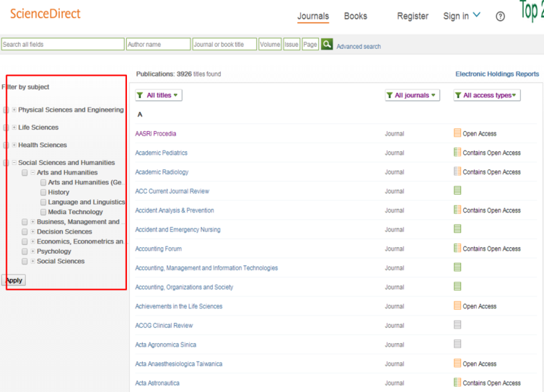Image resolution: width=544 pixels, height=392 pixels.
Task: Click the Register menu link
Action: (x=413, y=17)
